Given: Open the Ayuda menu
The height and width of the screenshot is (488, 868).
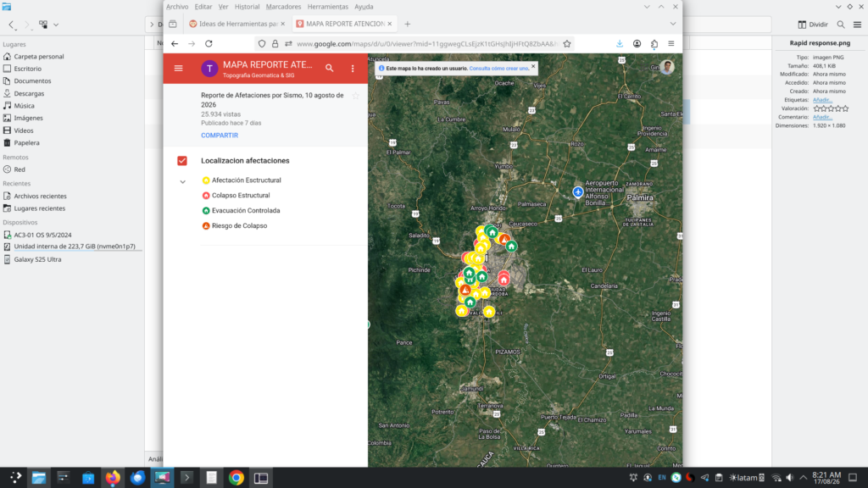Looking at the screenshot, I should (364, 7).
